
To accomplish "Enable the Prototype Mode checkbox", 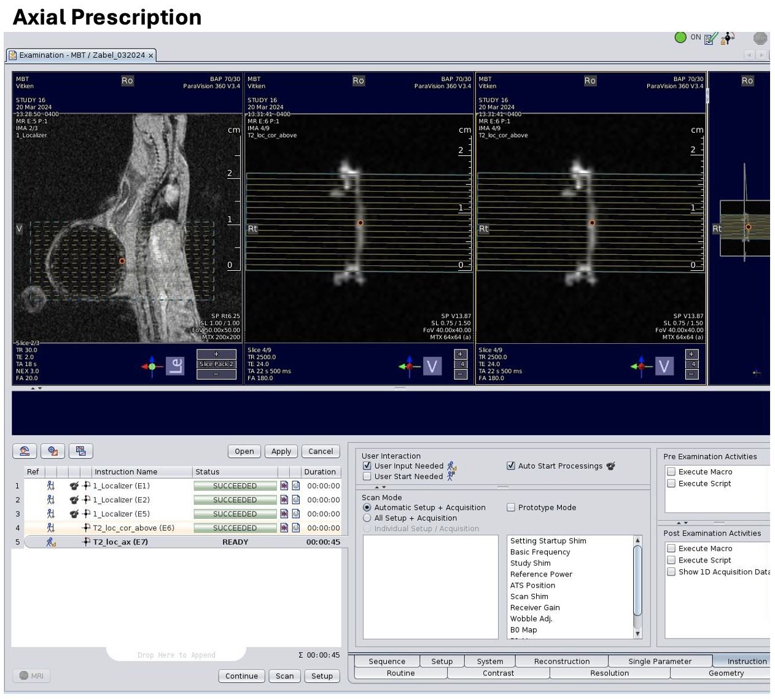I will pyautogui.click(x=511, y=508).
